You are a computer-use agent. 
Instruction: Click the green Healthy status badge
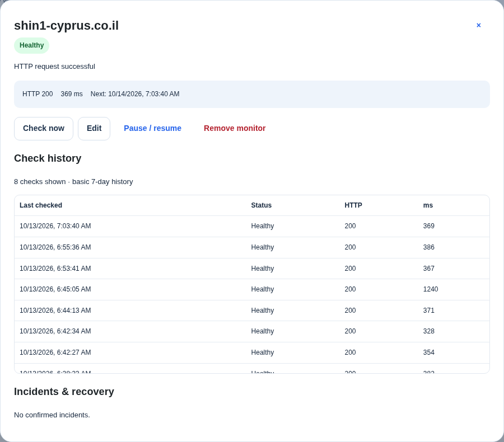click(31, 45)
